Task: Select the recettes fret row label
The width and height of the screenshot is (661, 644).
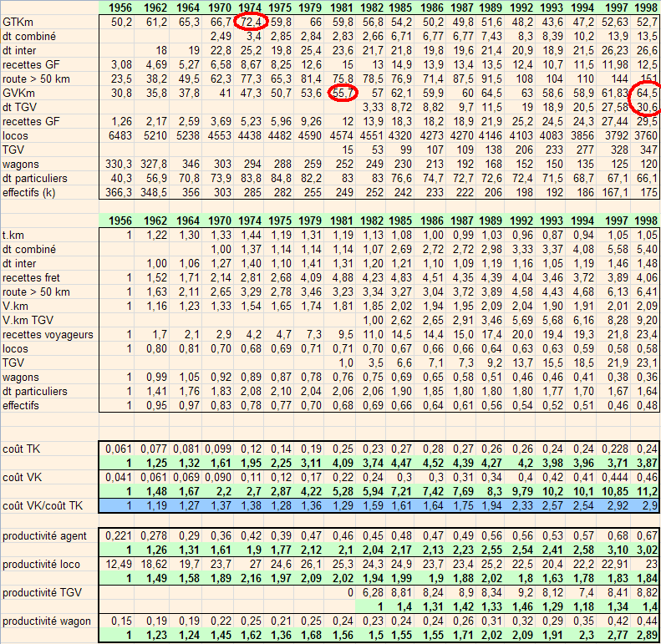Action: pos(31,278)
